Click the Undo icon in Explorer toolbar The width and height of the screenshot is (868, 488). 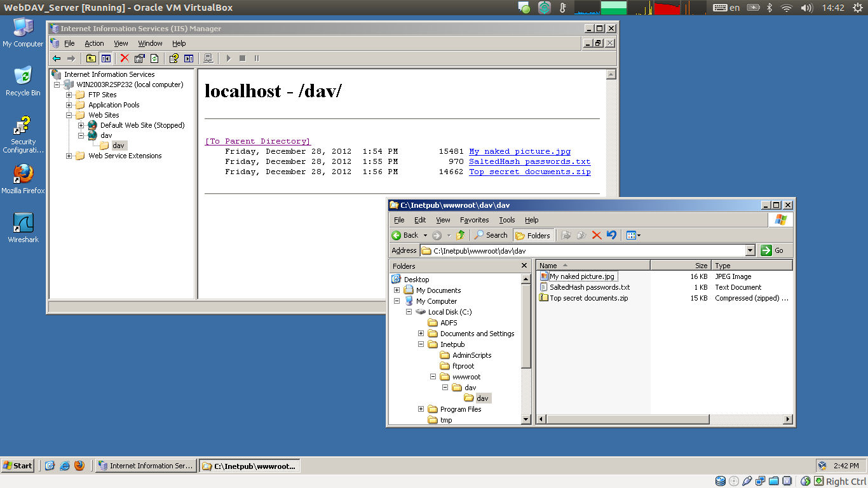(x=612, y=235)
